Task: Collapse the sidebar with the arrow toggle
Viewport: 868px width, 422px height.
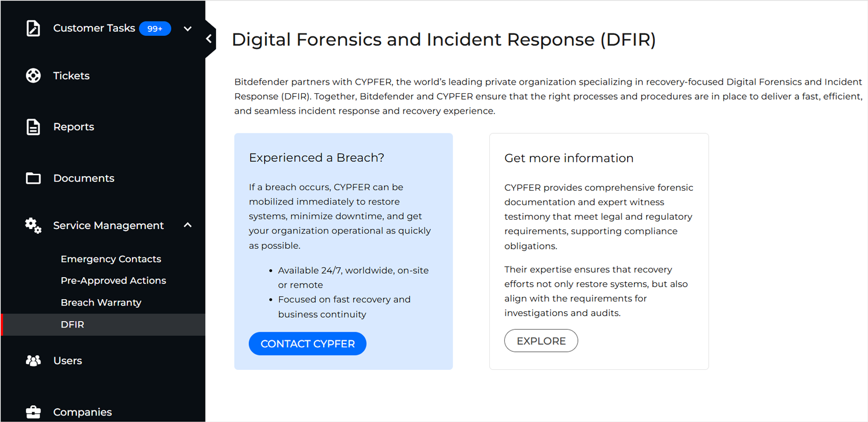Action: tap(208, 38)
